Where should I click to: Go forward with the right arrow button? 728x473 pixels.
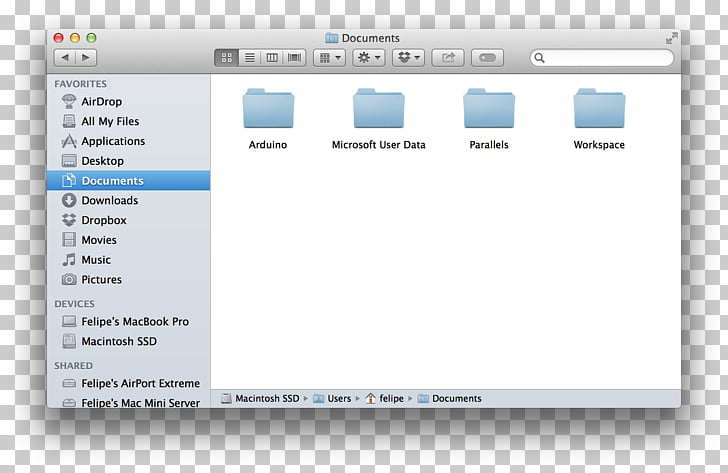(x=86, y=58)
